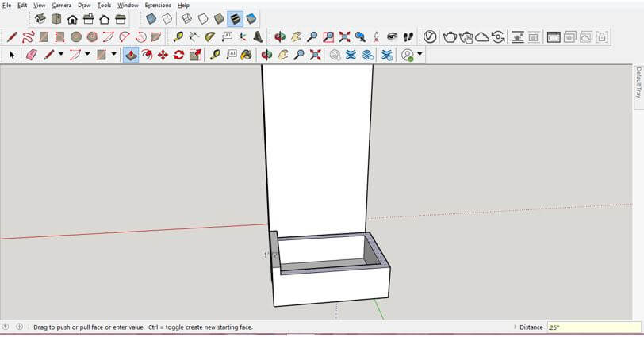This screenshot has height=337, width=644.
Task: Start V-Ray interactive render
Action: [466, 37]
